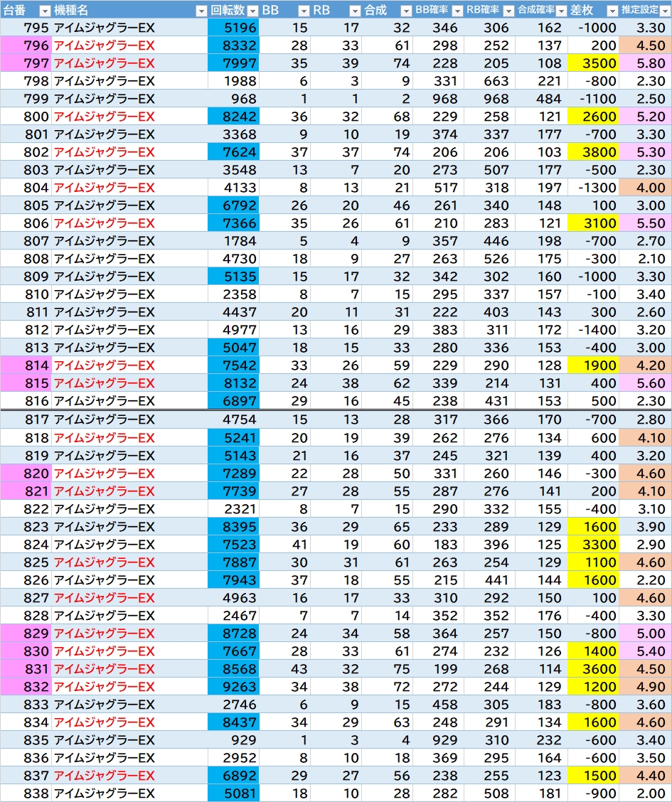Click the machine name in row 827
The image size is (672, 802).
coord(105,598)
